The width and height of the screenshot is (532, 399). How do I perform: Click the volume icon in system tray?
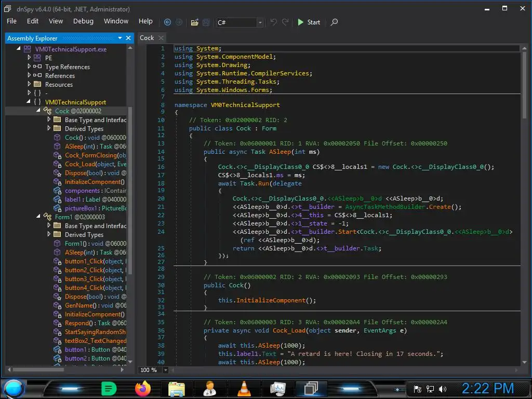[443, 389]
